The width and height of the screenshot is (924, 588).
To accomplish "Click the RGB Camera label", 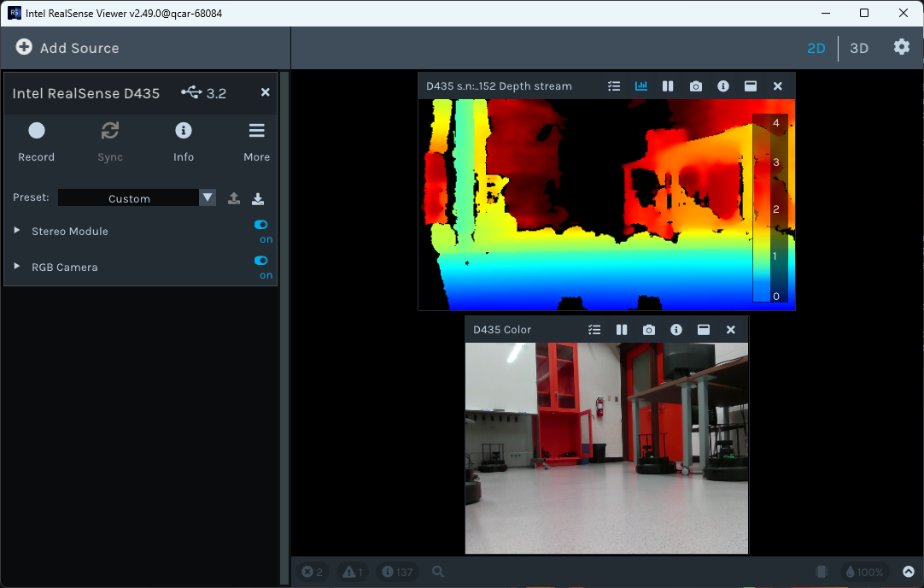I will pyautogui.click(x=65, y=268).
